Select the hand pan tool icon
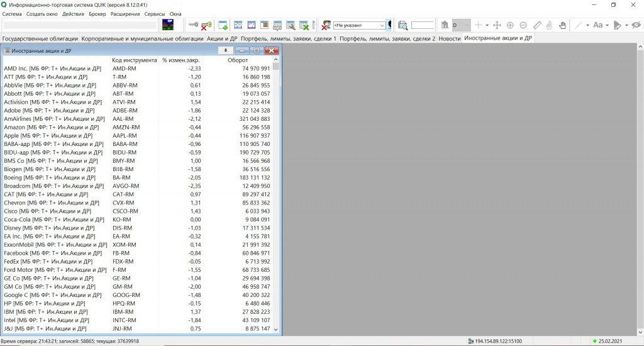644x346 pixels. (x=563, y=25)
